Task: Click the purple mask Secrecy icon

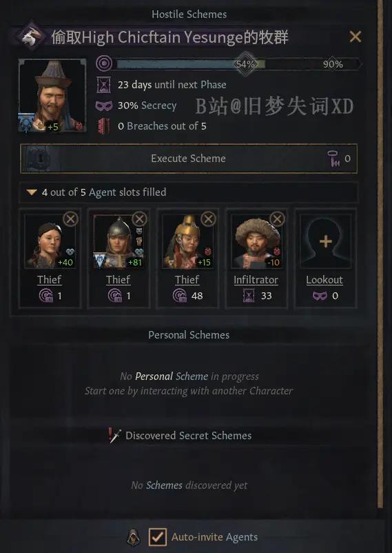Action: [103, 105]
